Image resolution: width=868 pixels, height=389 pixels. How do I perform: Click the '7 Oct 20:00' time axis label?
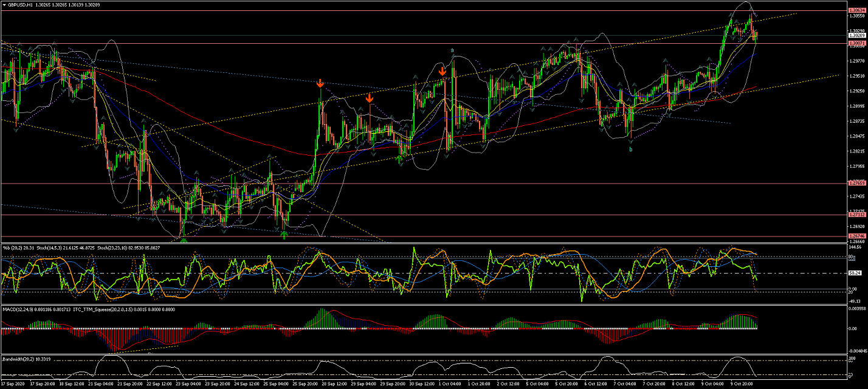point(653,384)
